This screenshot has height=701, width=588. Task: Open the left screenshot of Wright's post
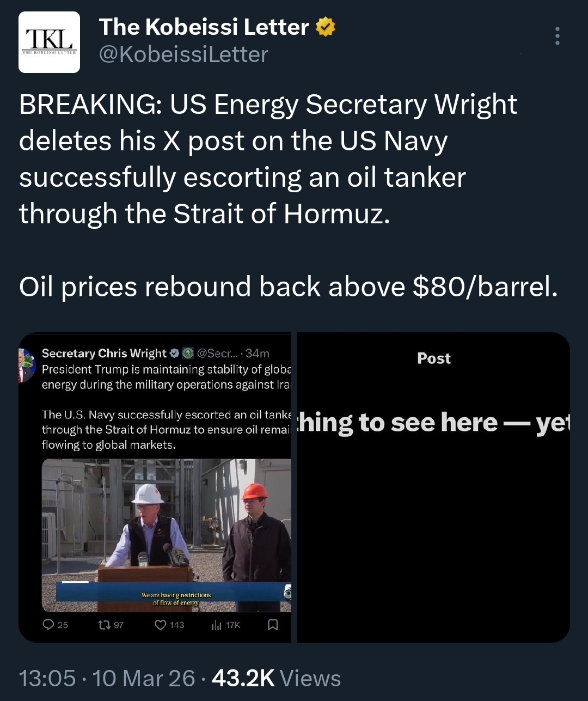tap(155, 487)
